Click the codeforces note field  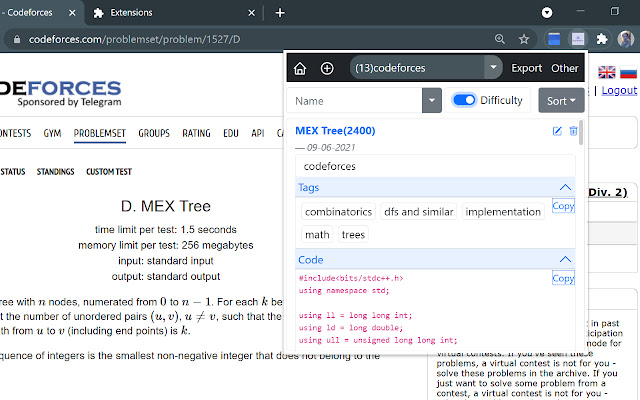pyautogui.click(x=435, y=166)
